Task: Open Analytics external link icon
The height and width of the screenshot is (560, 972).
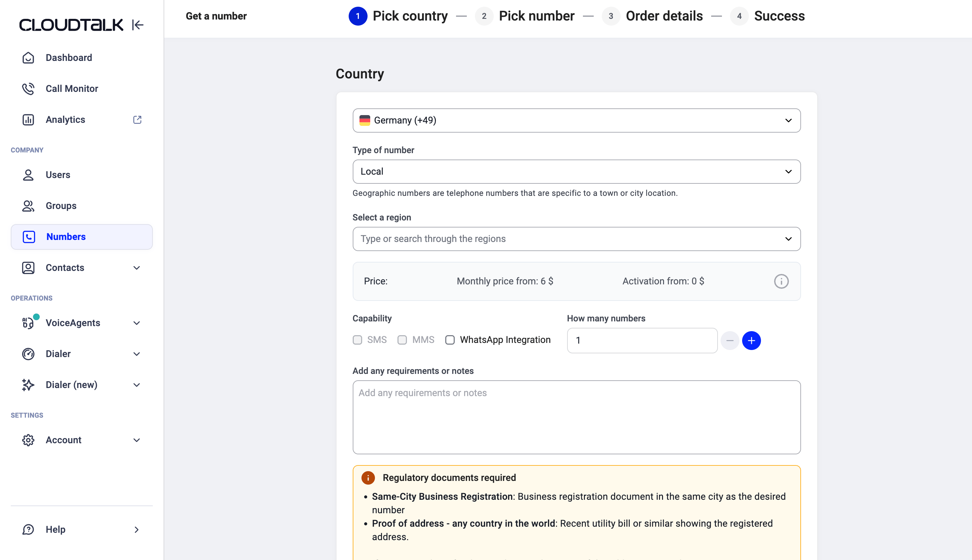Action: tap(137, 119)
